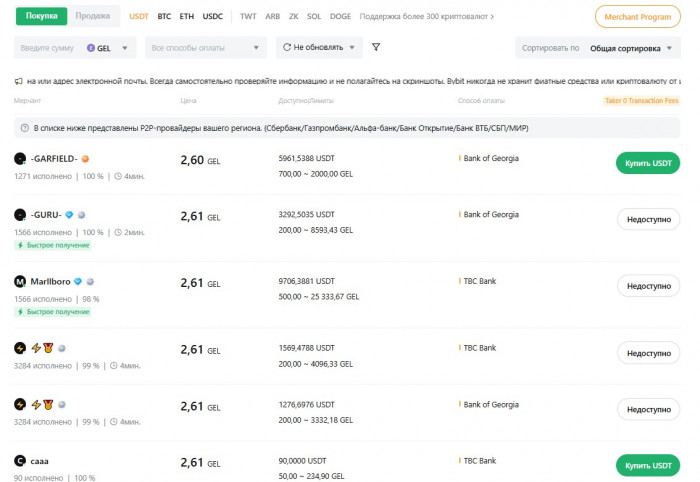Open caaa merchant profile name
The image size is (700, 482).
39,461
